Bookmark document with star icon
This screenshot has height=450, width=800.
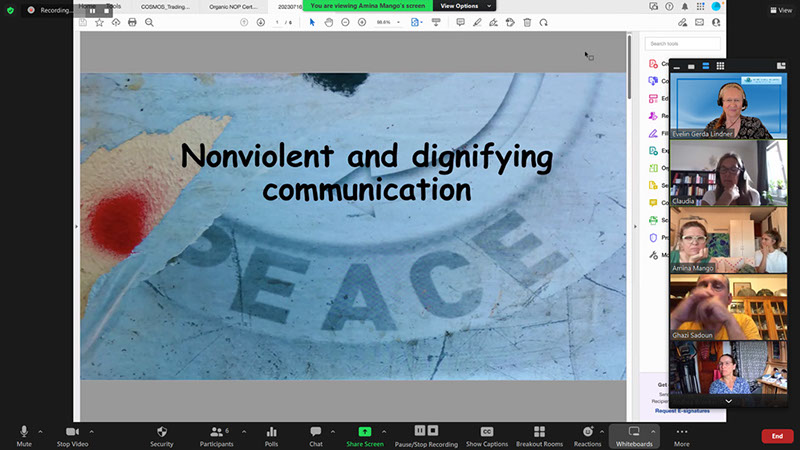tap(99, 22)
